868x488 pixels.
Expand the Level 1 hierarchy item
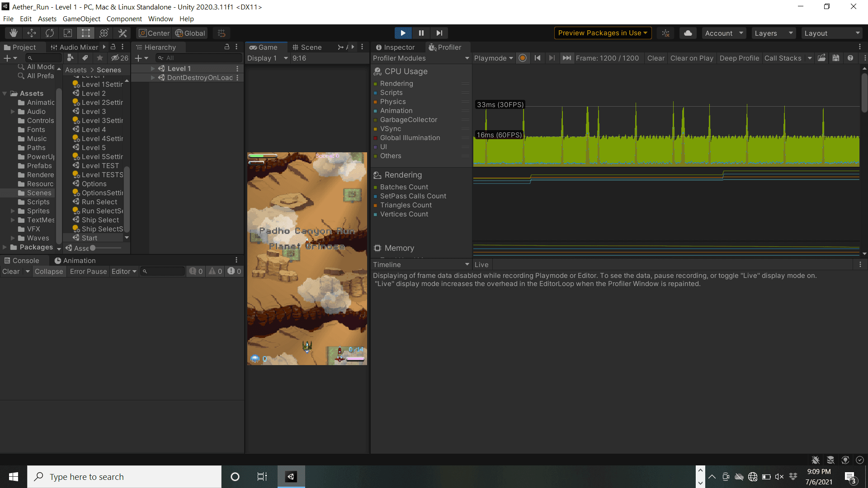153,69
